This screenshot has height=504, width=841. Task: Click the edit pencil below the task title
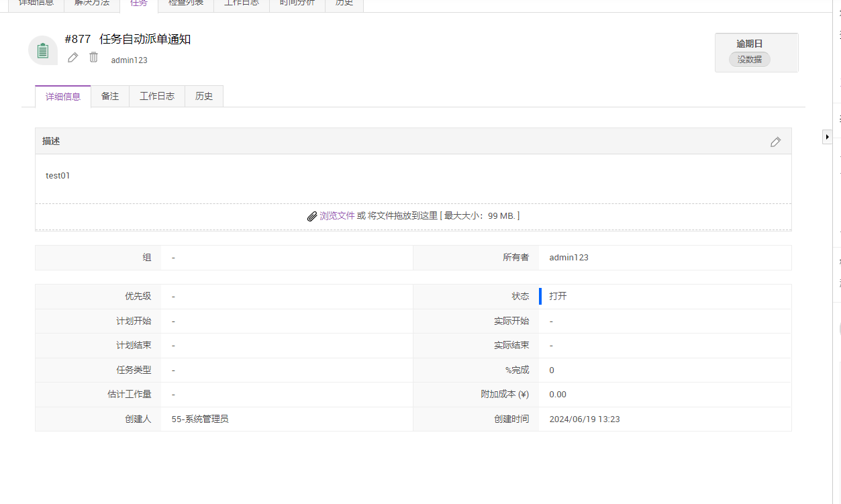[x=73, y=58]
